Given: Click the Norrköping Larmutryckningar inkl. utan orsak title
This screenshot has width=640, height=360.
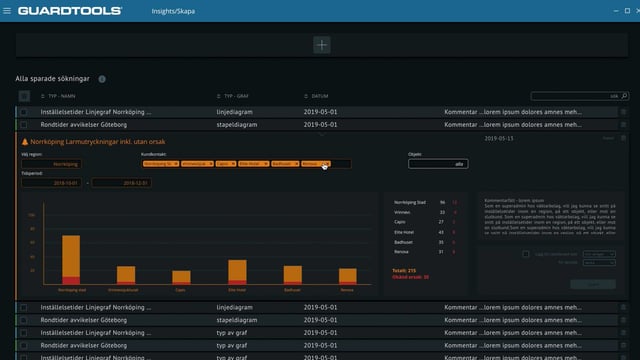Looking at the screenshot, I should 98,142.
